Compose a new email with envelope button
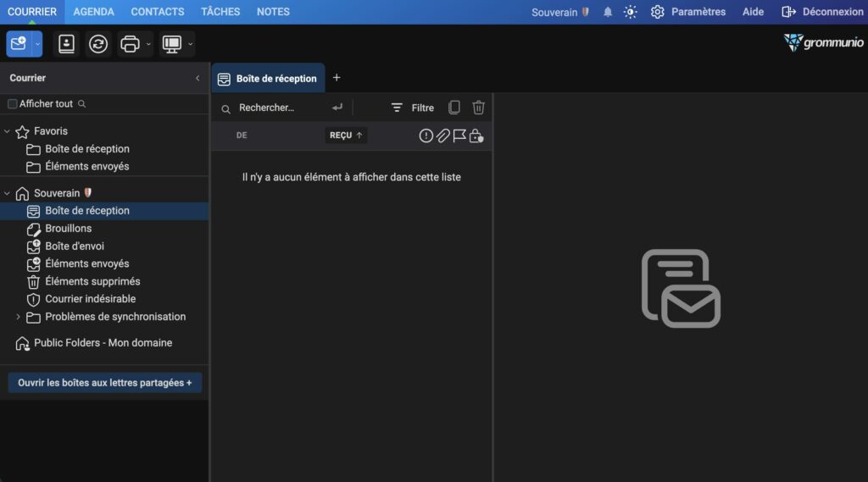 [x=19, y=44]
